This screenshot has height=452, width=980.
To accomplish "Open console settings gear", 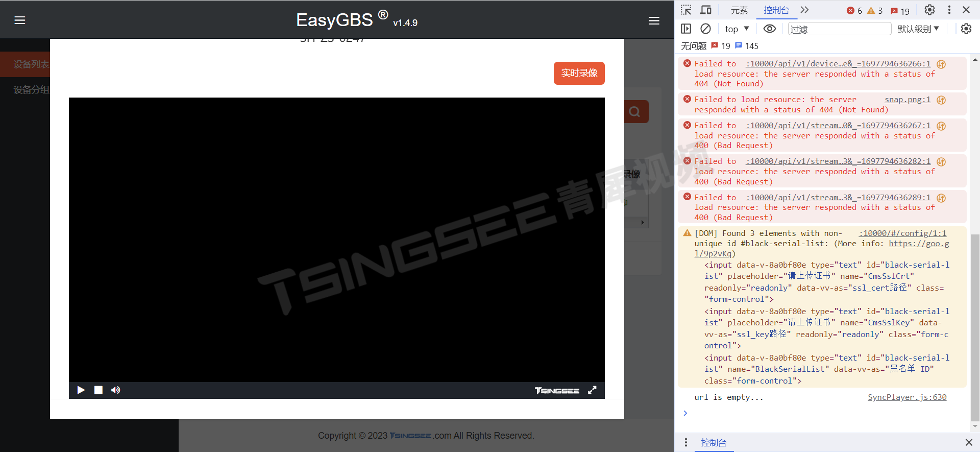I will pyautogui.click(x=966, y=29).
